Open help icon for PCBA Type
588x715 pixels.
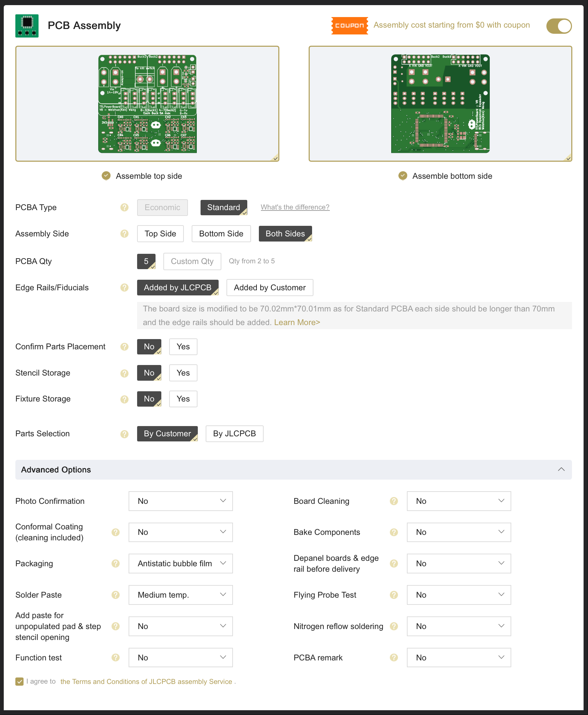124,207
